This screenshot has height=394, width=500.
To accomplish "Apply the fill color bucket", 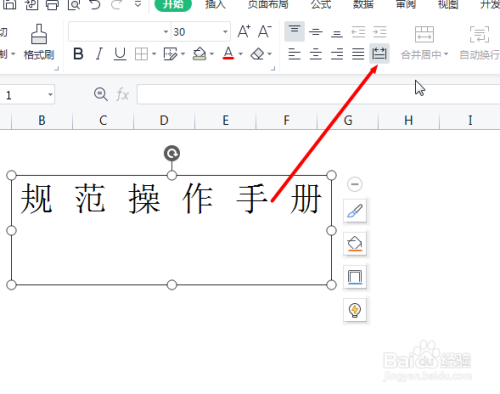I will [x=199, y=54].
